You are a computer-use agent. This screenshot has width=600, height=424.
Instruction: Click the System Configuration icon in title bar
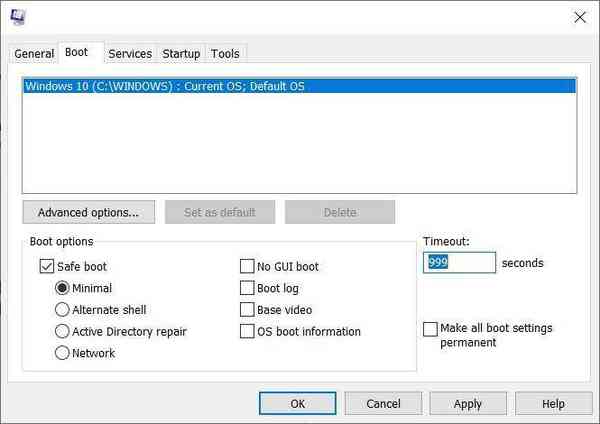tap(18, 16)
